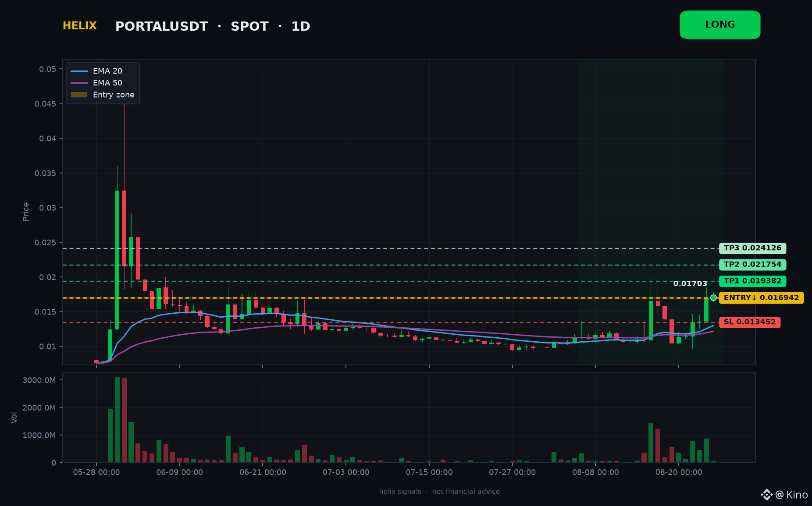Click the 07-15 00:00 date axis label
Viewport: 812px width, 506px height.
[x=429, y=472]
